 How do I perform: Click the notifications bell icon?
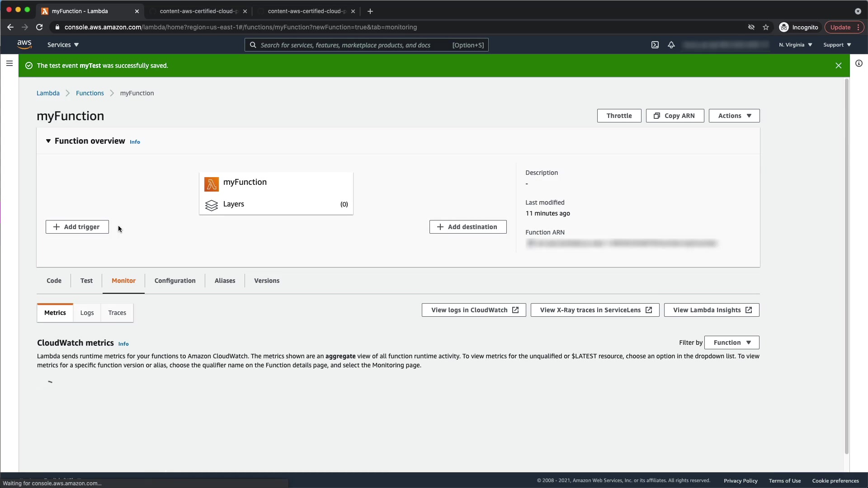pos(671,45)
